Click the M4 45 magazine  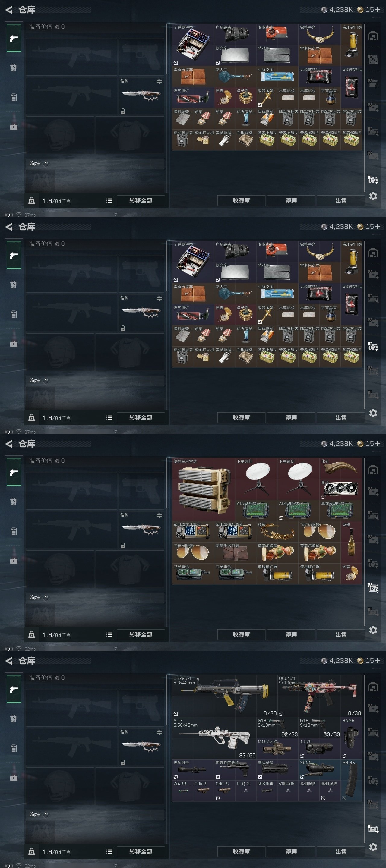351,780
